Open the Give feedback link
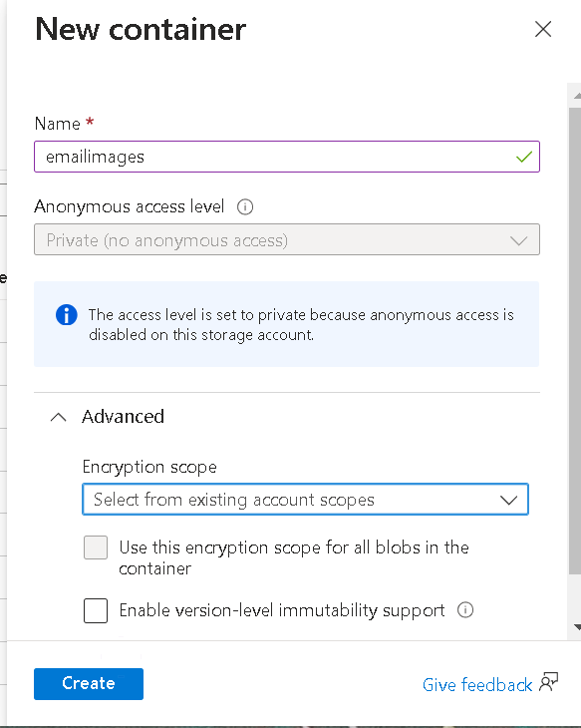Image resolution: width=581 pixels, height=728 pixels. [x=477, y=685]
